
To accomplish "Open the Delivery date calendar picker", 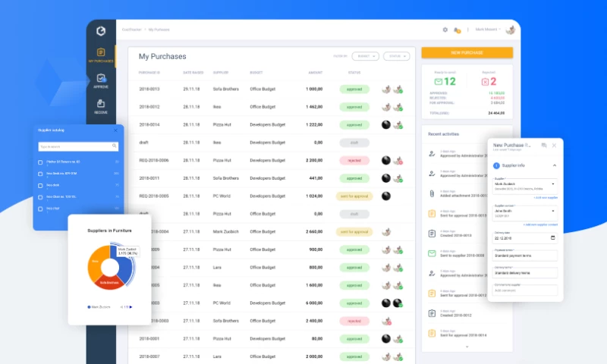I will [x=553, y=238].
